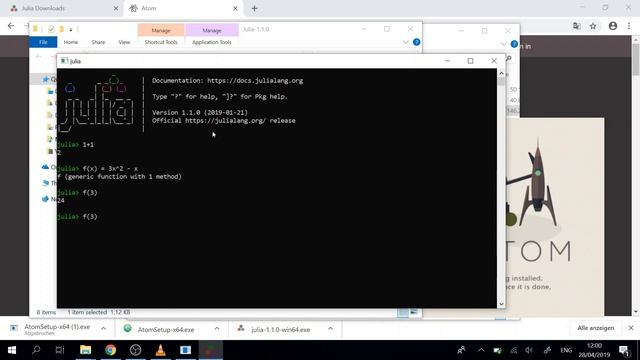Click volume speaker icon in tray
Viewport: 640px width, 360px height.
[x=529, y=350]
